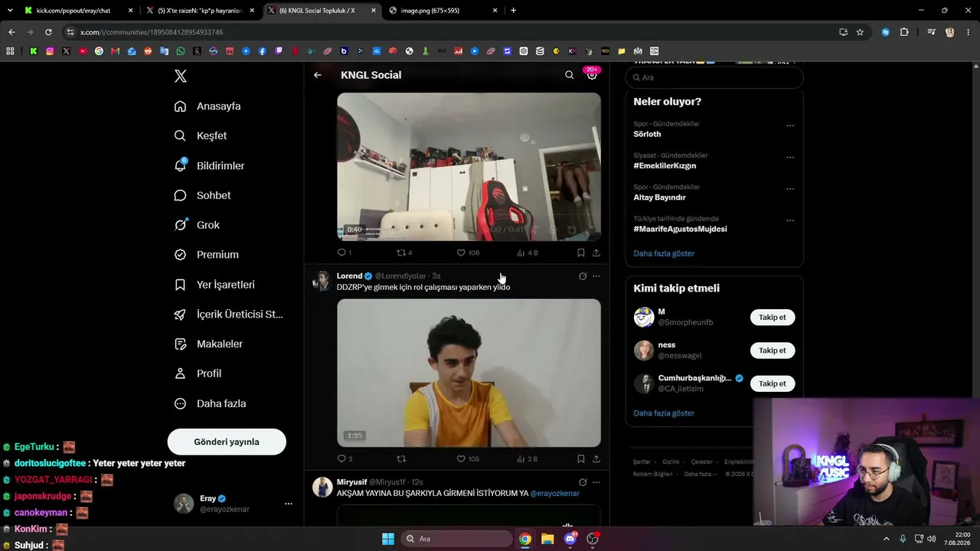Screen dimensions: 980x551
Task: Open Miryusif's profile avatar
Action: pyautogui.click(x=322, y=487)
